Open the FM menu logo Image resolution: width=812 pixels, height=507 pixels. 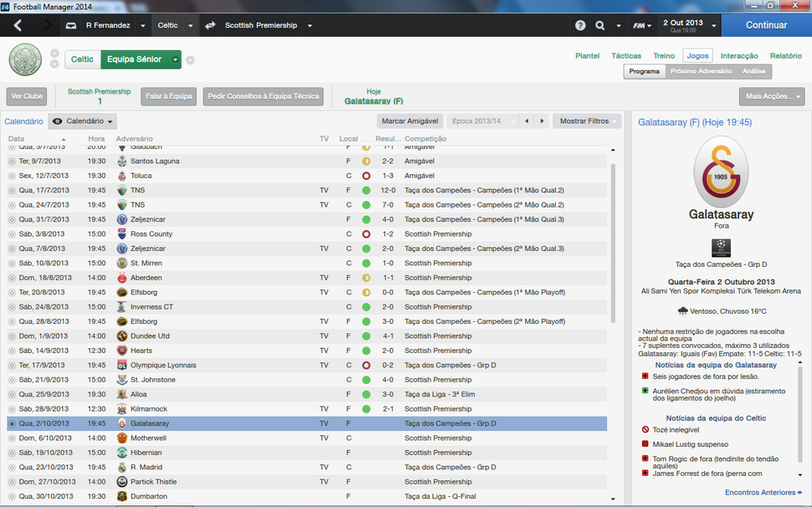(642, 25)
